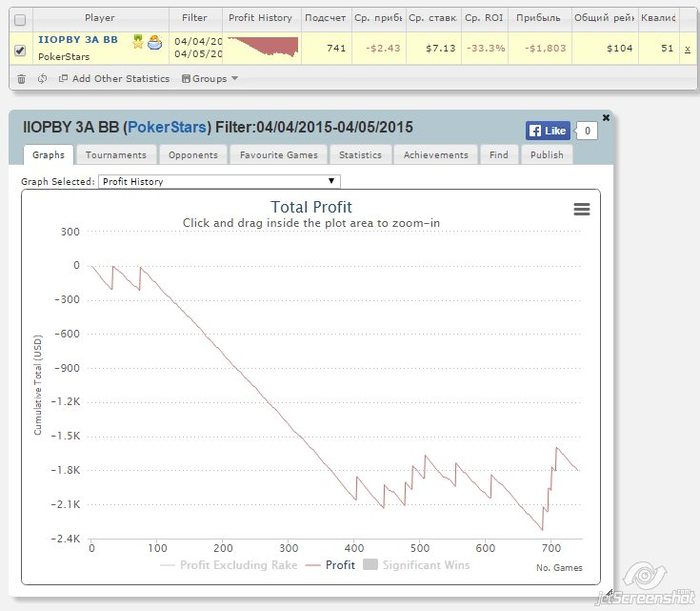Open the Graph Selected dropdown showing Profit History

click(x=219, y=182)
